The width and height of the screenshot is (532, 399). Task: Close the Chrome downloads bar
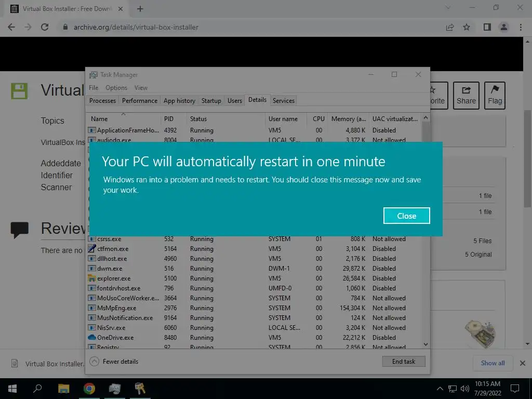[x=523, y=363]
